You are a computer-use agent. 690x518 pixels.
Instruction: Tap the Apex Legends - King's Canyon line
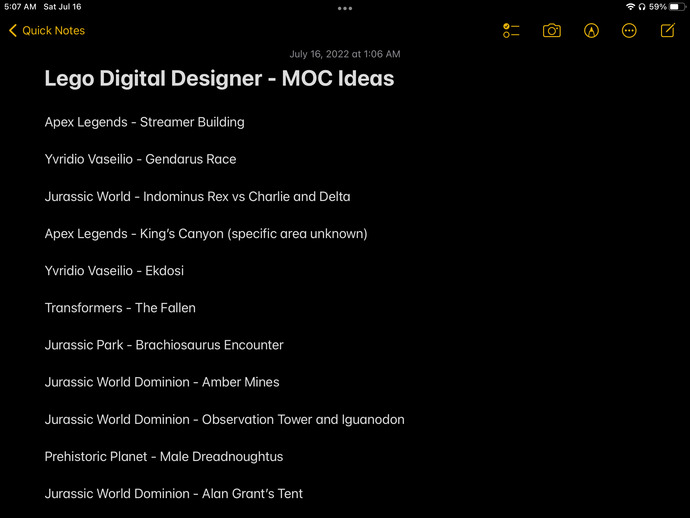coord(206,233)
